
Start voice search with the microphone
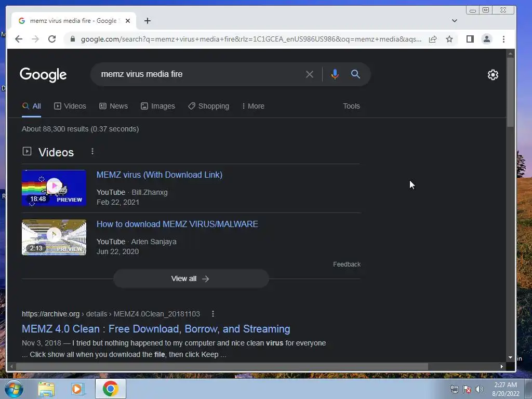[x=335, y=74]
